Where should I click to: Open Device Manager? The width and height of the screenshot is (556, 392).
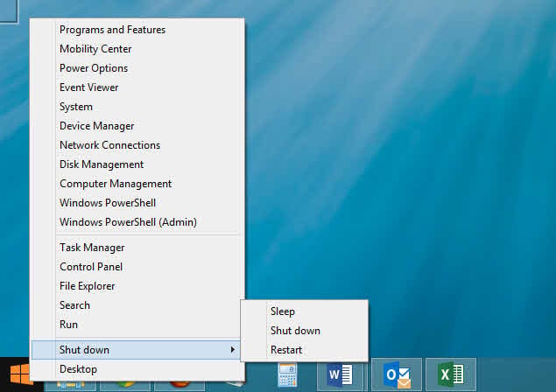(x=137, y=126)
